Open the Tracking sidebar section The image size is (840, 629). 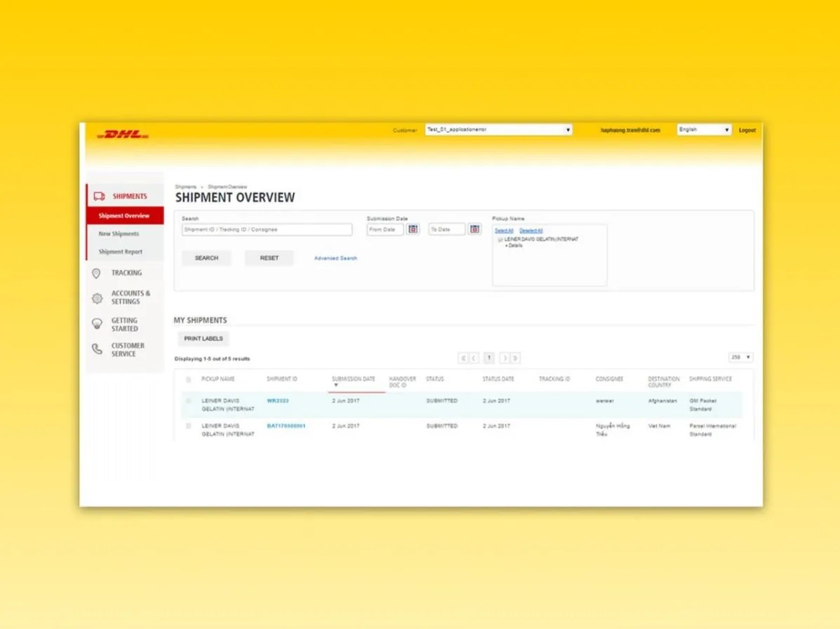tap(126, 273)
